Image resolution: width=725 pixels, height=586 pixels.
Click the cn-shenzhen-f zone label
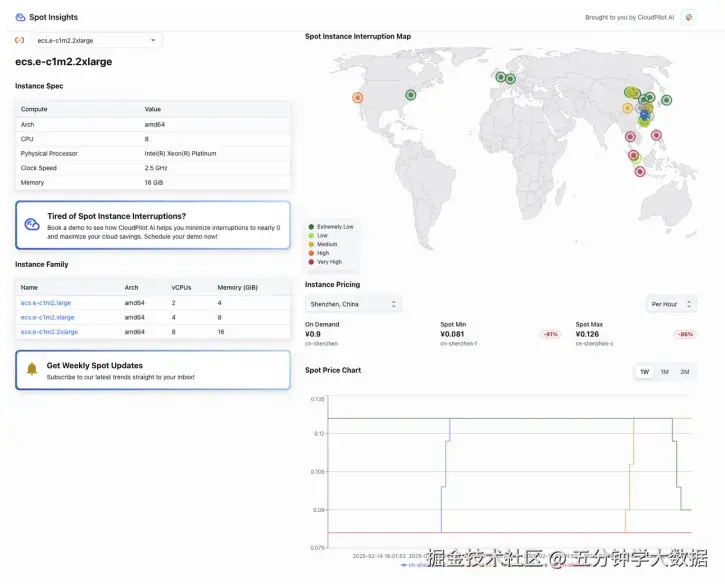point(459,344)
